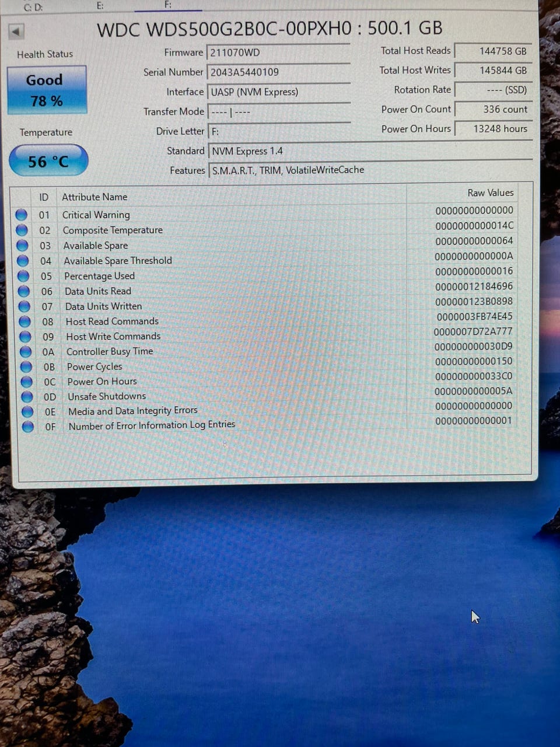Click the status dot for Critical Warning
Screen dimensions: 560x747
[x=22, y=215]
